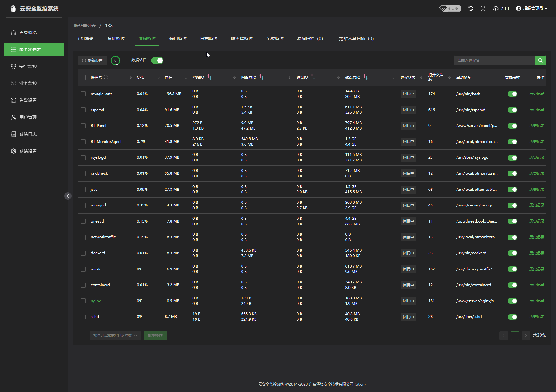556x392 pixels.
Task: Click the 刷新设置 button
Action: (x=92, y=60)
